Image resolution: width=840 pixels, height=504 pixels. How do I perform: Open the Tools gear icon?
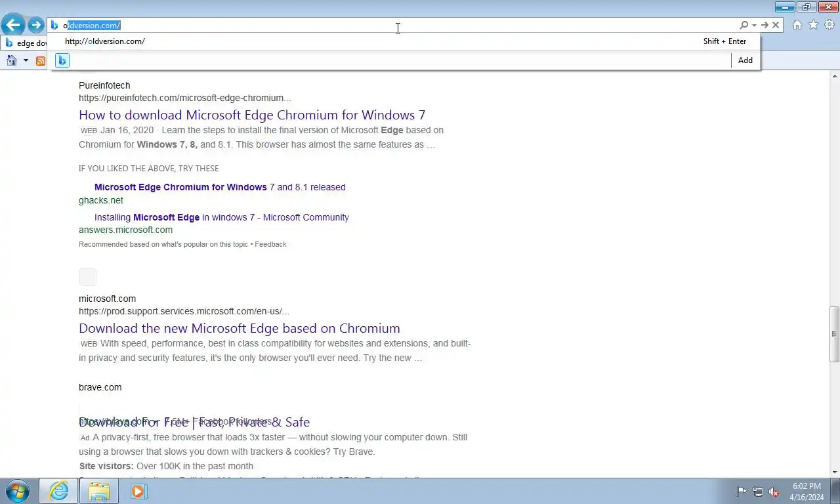point(829,25)
